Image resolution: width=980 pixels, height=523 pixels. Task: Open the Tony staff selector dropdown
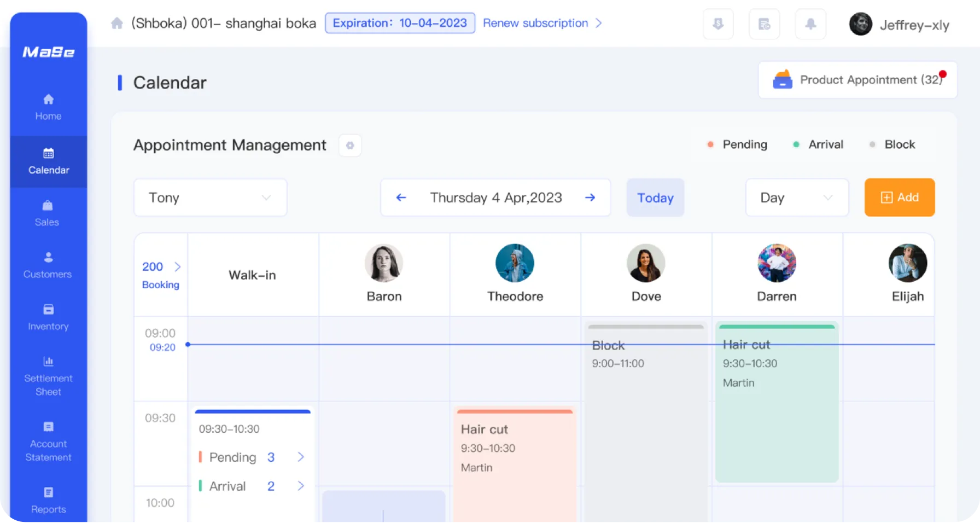click(x=210, y=197)
